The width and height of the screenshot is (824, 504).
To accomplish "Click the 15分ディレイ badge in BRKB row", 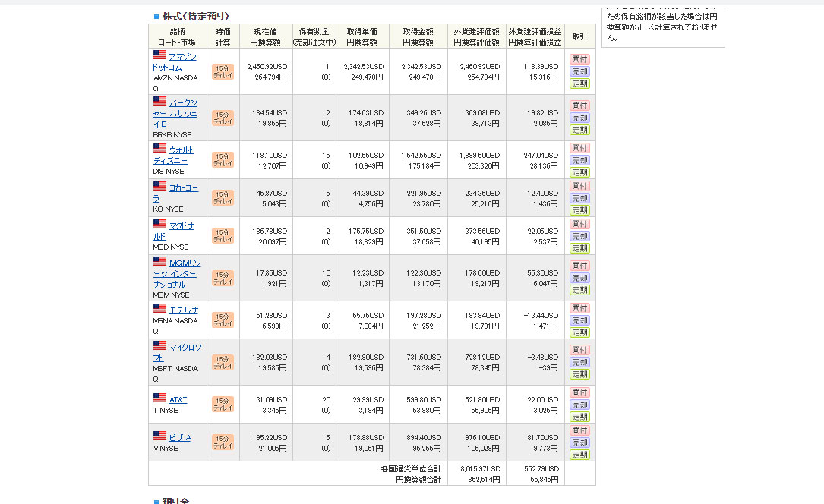I will [x=223, y=118].
